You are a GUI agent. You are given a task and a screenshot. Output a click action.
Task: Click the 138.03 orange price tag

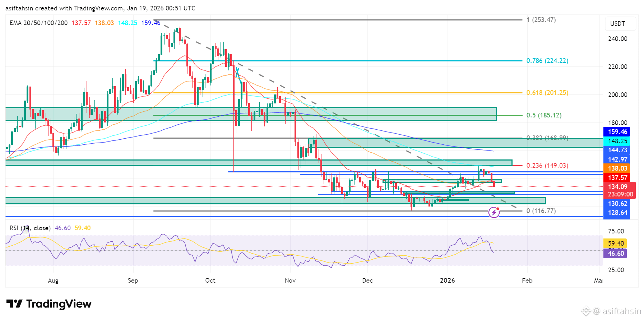pyautogui.click(x=617, y=168)
